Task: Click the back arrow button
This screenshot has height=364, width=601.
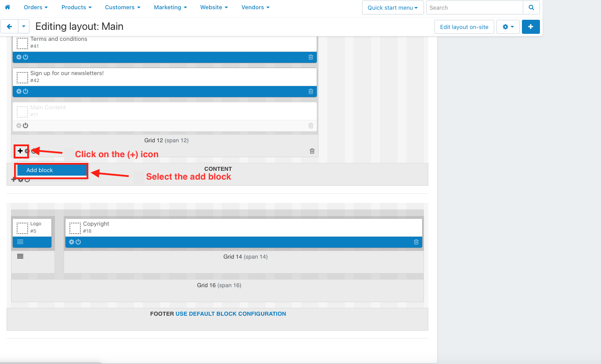Action: [x=9, y=27]
